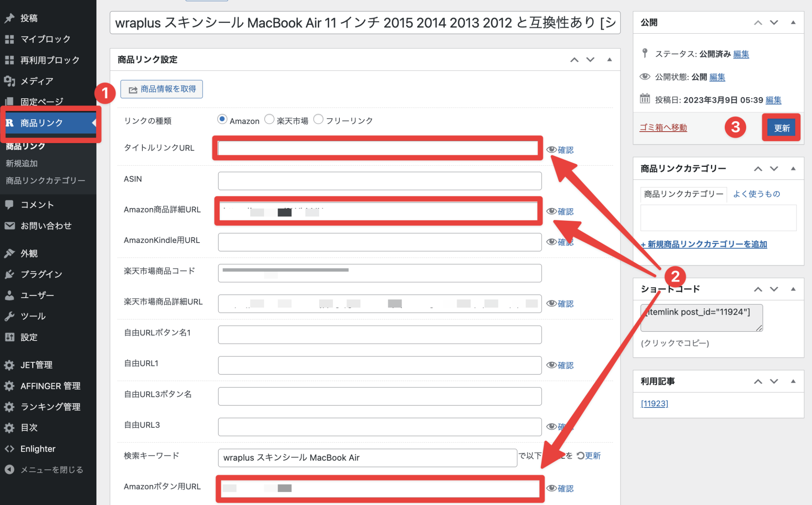Select the Amazon link type radio button

point(222,119)
